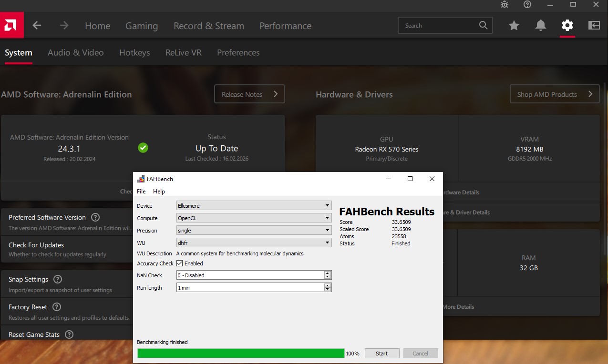This screenshot has height=364, width=608.
Task: Click the Benchmarking finished status text
Action: pos(162,342)
